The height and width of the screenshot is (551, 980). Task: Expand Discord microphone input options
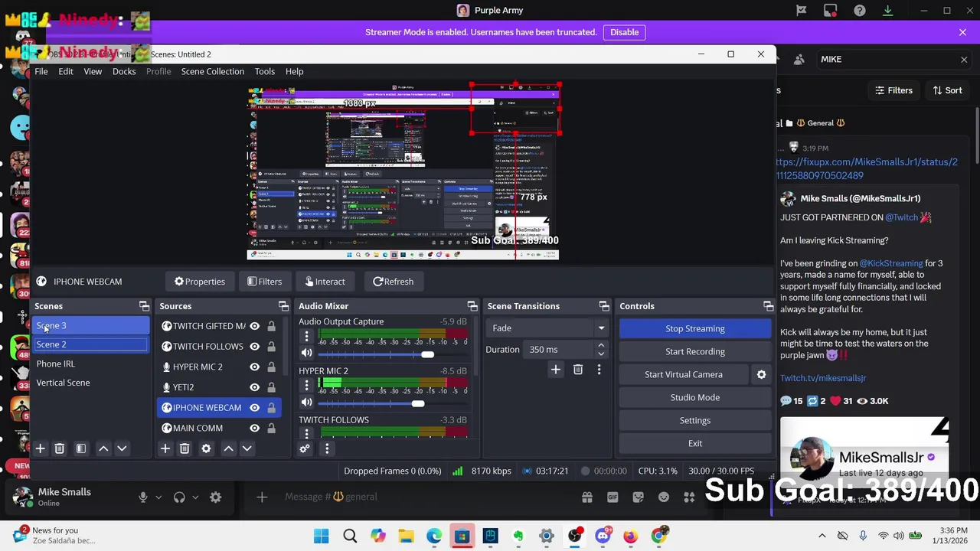(158, 497)
